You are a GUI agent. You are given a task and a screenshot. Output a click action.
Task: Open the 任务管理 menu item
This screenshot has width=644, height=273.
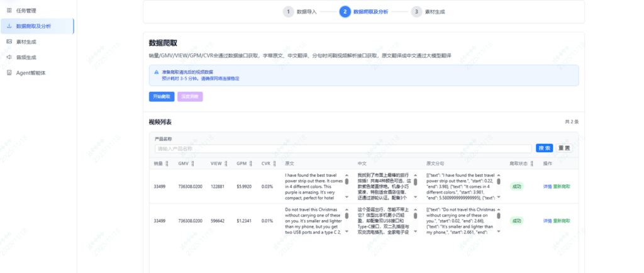click(x=26, y=10)
